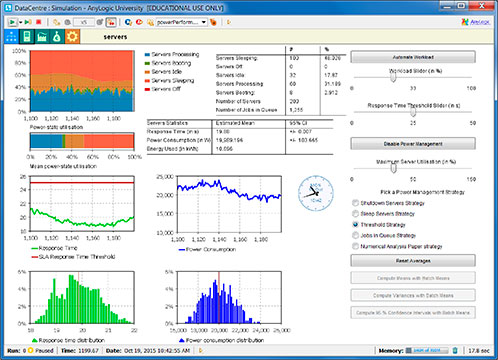Click the slow down simulation speed icon
This screenshot has height=360, width=498.
point(57,22)
